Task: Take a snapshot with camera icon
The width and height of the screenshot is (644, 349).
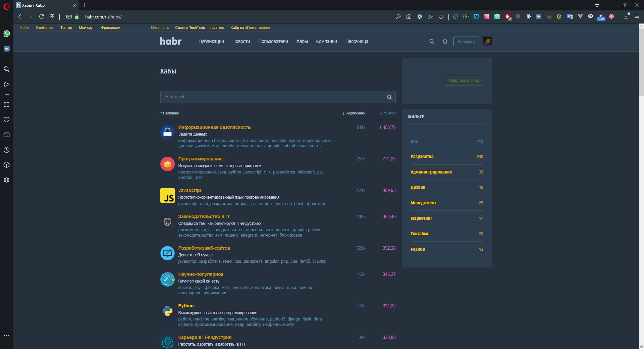Action: click(409, 16)
